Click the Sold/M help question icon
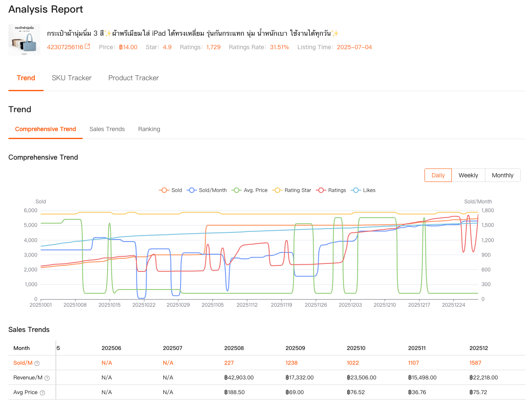This screenshot has width=532, height=400. click(37, 363)
